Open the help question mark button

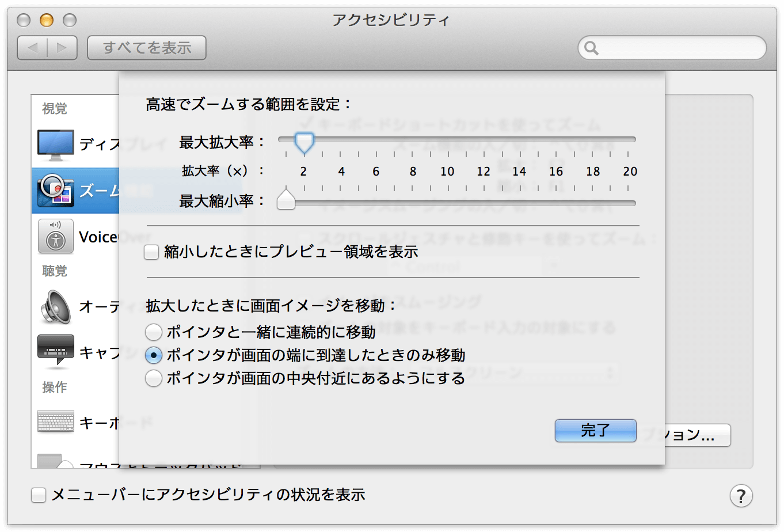pos(741,496)
